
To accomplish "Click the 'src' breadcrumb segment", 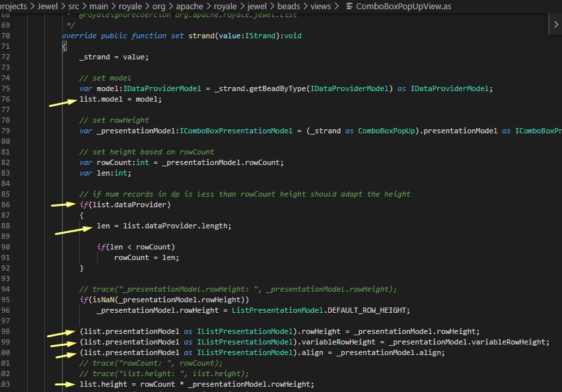I will tap(73, 6).
